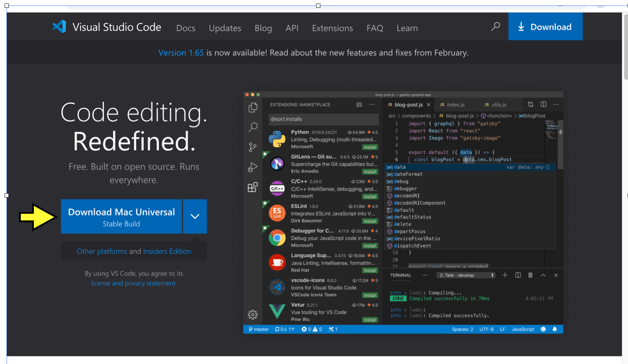Open the Docs menu item

[186, 28]
